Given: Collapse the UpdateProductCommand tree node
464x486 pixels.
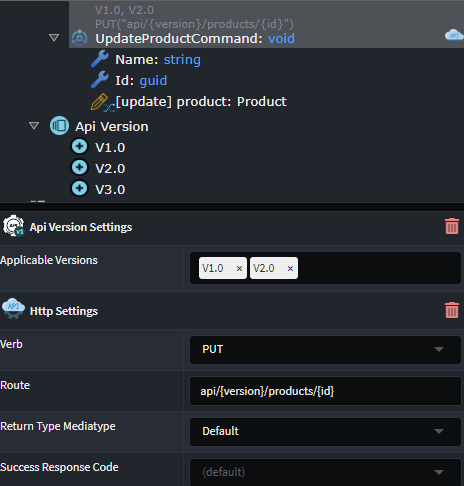Looking at the screenshot, I should [x=54, y=38].
